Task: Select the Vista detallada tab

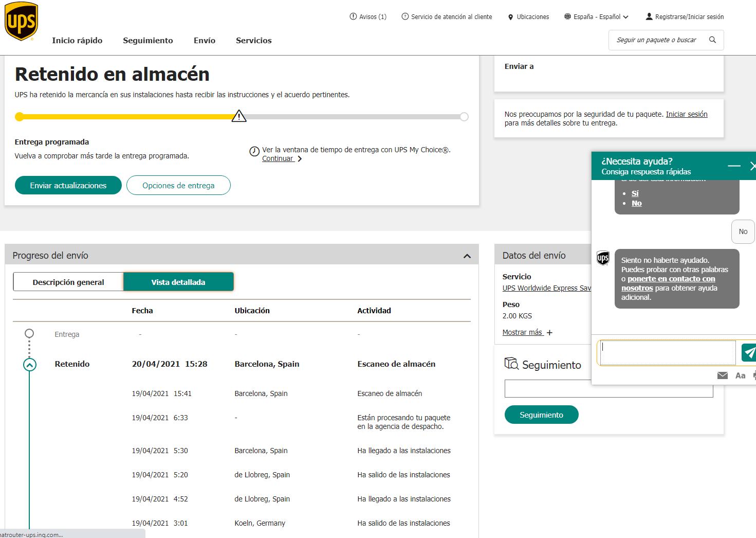Action: coord(178,282)
